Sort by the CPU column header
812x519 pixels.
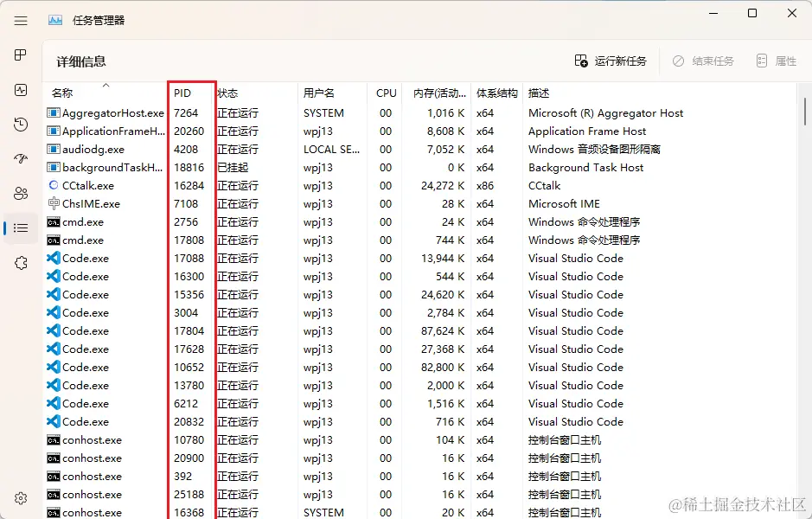tap(387, 93)
